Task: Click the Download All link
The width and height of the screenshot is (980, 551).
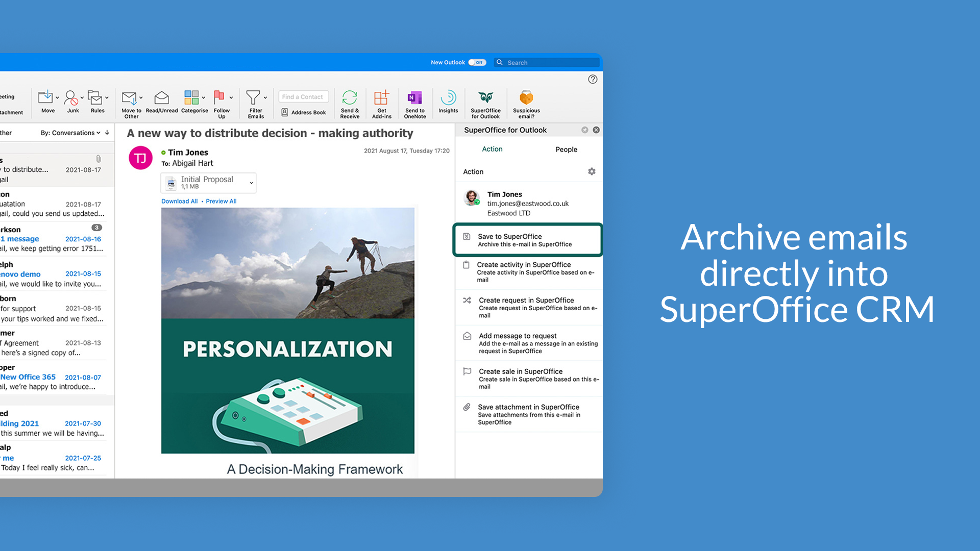Action: point(179,201)
